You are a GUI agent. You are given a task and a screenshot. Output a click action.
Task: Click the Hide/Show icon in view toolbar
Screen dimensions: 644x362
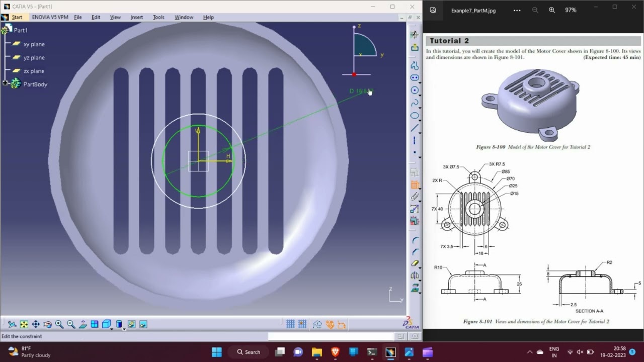tap(131, 324)
